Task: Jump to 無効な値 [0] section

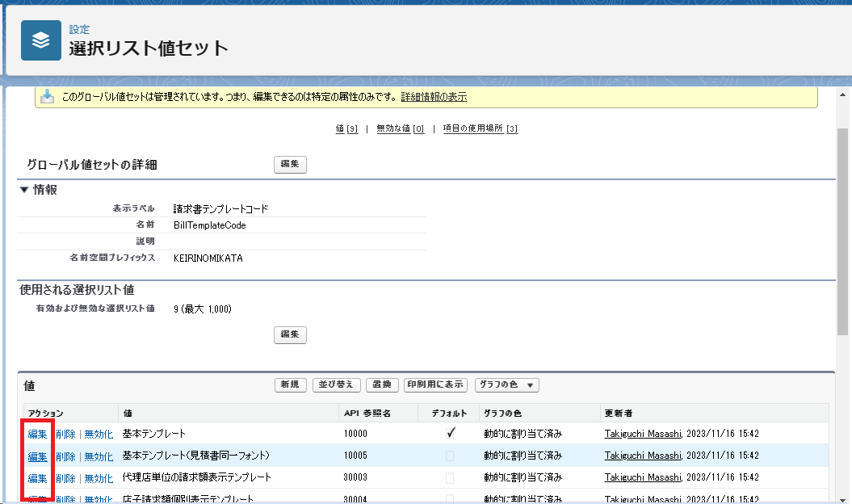Action: point(400,128)
